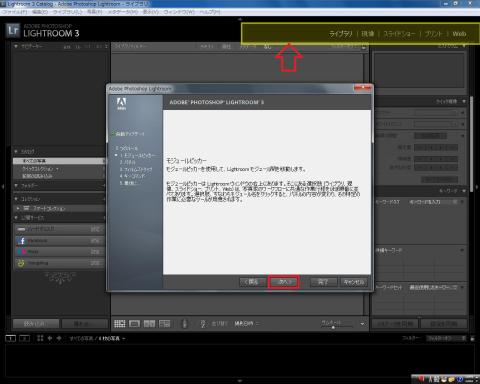Switch to the Develop module
The height and width of the screenshot is (384, 480).
coord(368,34)
